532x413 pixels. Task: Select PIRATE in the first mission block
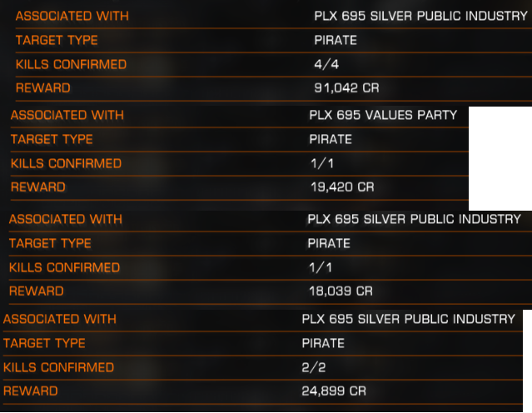(x=336, y=40)
